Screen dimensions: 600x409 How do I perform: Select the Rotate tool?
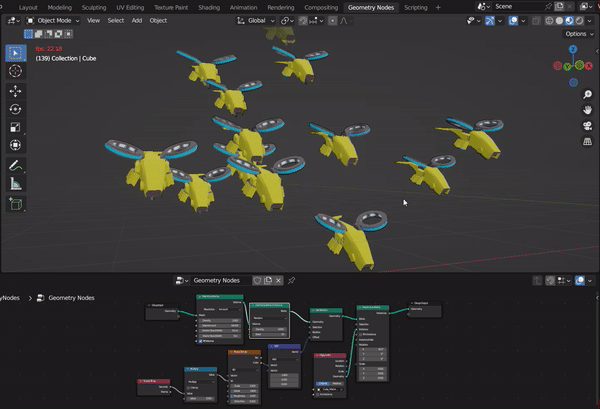[x=16, y=109]
